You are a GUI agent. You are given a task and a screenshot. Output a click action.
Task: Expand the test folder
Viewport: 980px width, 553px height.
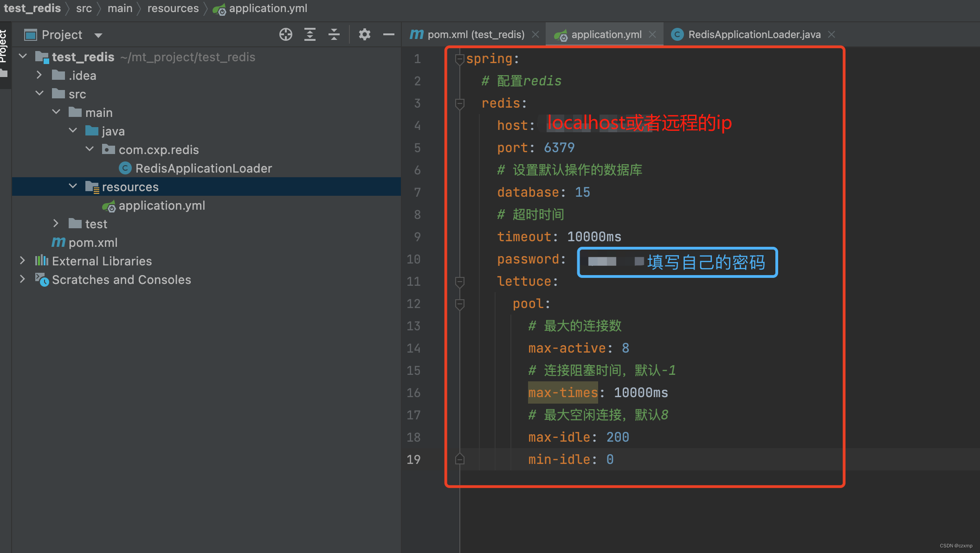tap(56, 224)
